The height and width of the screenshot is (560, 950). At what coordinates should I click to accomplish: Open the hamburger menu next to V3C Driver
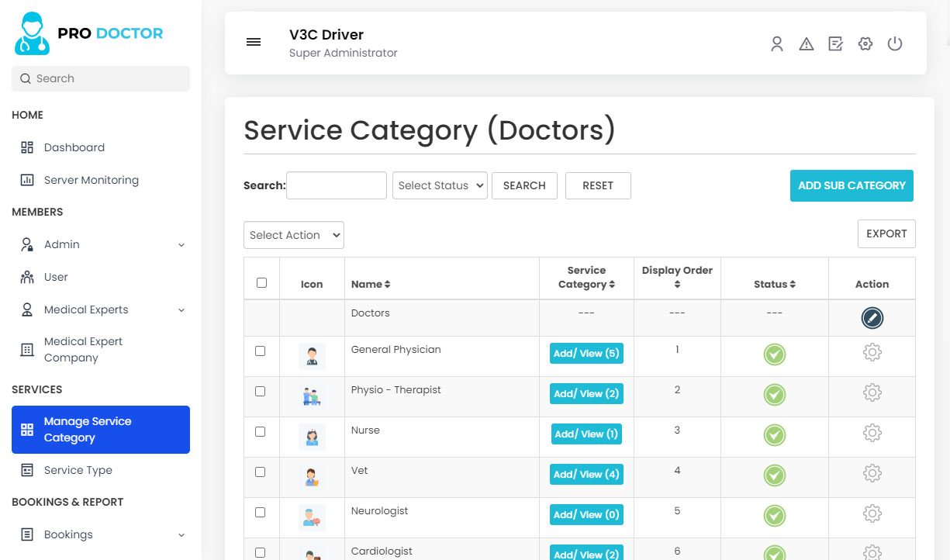254,42
